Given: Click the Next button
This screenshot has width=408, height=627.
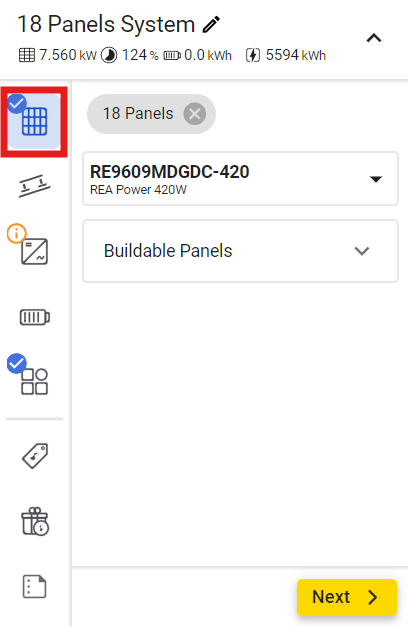Looking at the screenshot, I should 347,597.
